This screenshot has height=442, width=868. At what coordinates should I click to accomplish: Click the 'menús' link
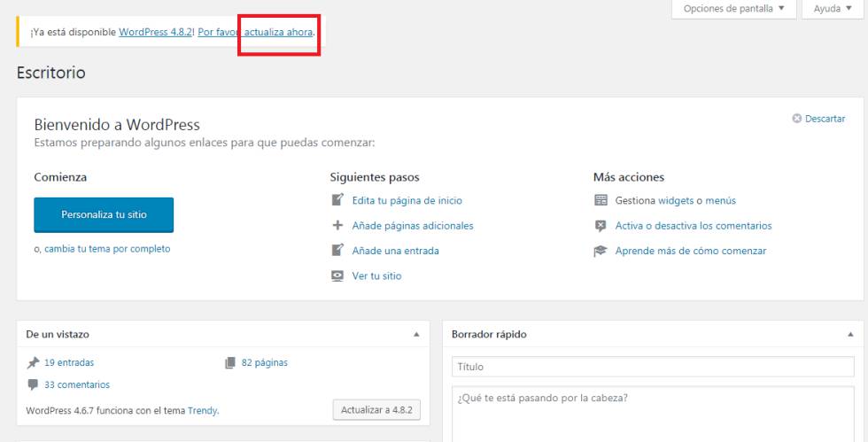721,200
